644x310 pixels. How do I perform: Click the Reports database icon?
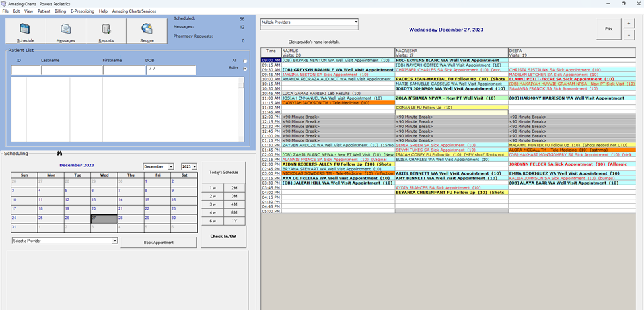[x=106, y=29]
